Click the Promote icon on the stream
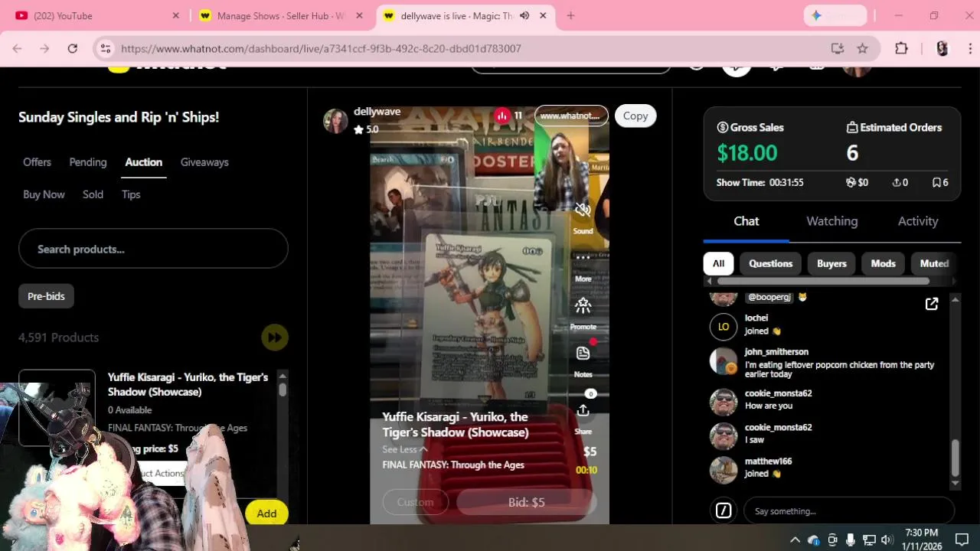 583,306
